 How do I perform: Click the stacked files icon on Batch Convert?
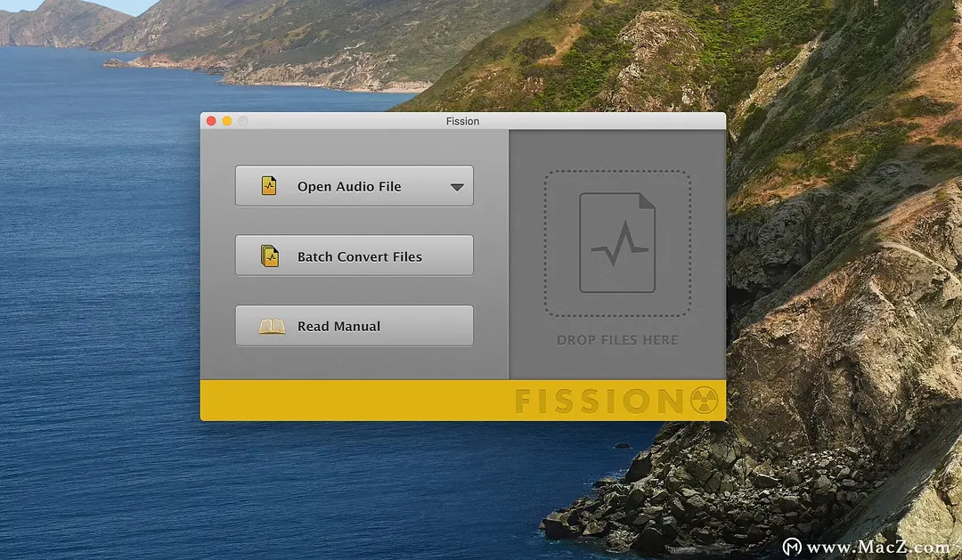click(x=270, y=256)
